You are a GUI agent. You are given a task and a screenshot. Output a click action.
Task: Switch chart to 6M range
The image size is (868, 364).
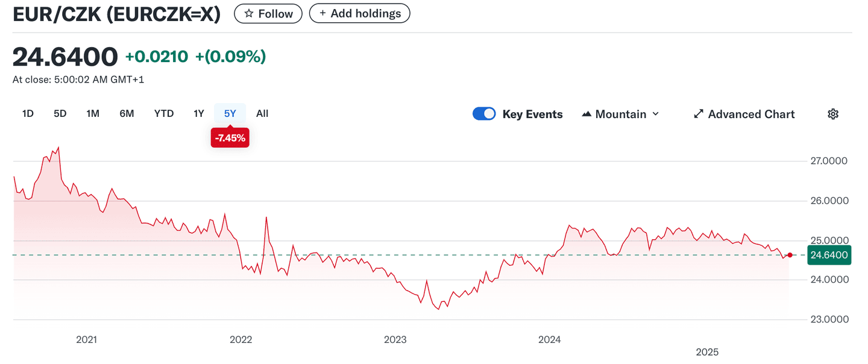click(x=127, y=113)
